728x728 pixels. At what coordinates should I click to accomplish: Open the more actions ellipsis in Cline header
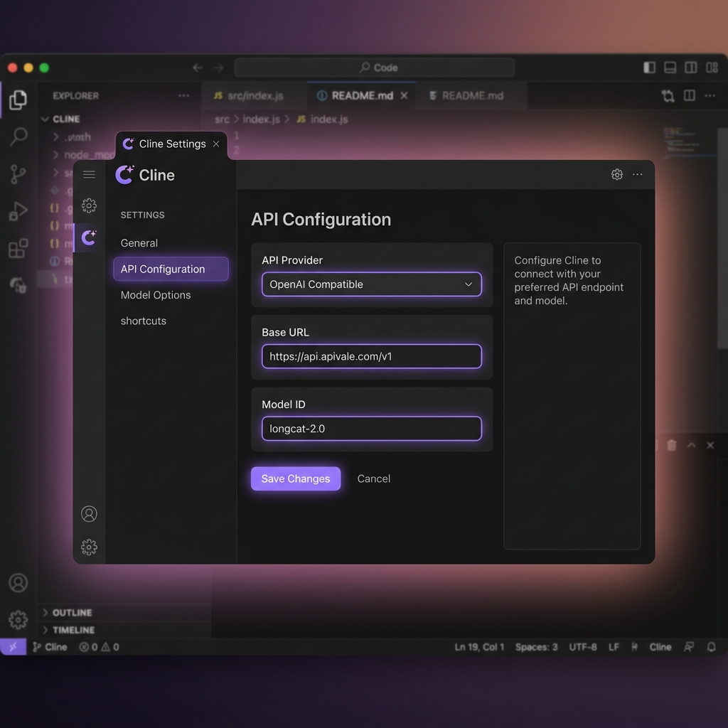coord(638,175)
